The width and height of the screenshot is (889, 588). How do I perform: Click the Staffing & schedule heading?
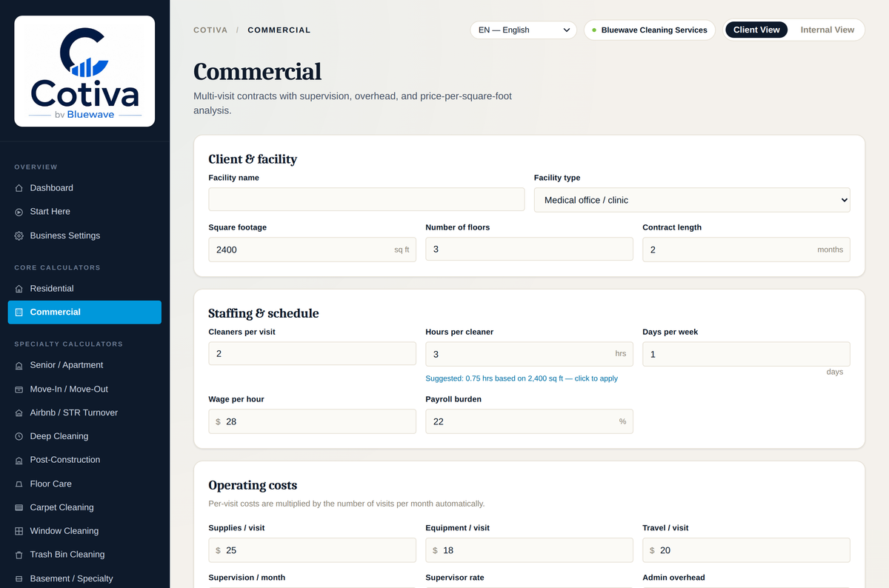[x=264, y=313]
